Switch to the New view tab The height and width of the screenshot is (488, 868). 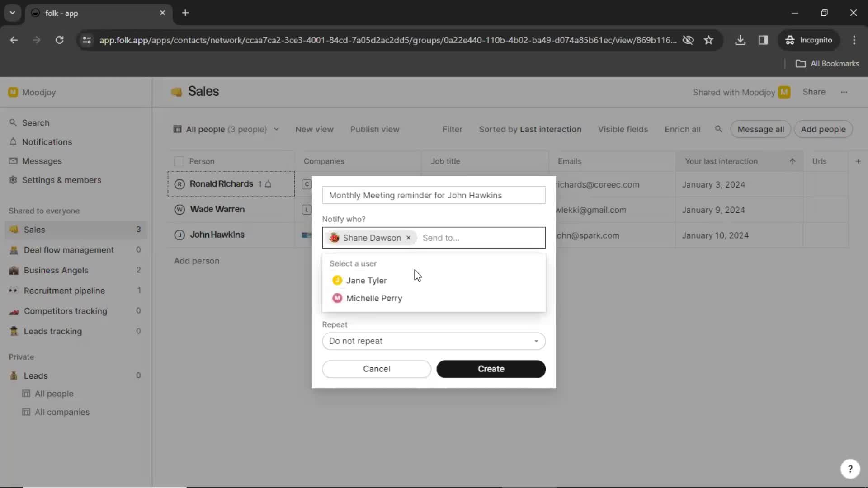(x=315, y=129)
